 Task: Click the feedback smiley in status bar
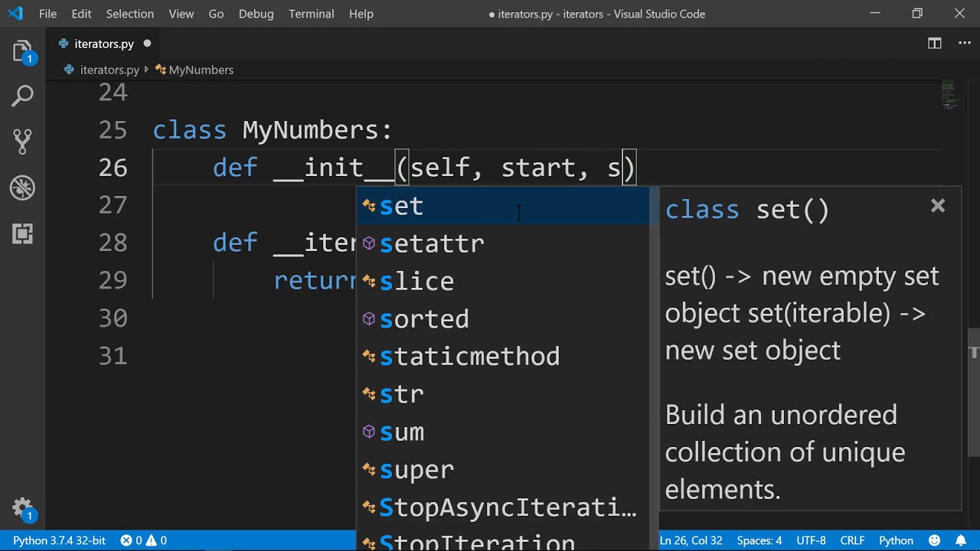pyautogui.click(x=934, y=540)
